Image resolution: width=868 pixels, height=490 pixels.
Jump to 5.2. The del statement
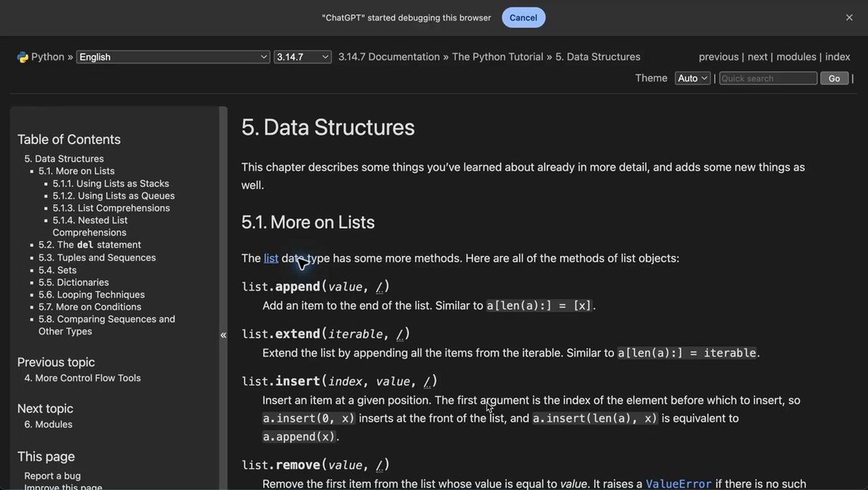pyautogui.click(x=90, y=245)
